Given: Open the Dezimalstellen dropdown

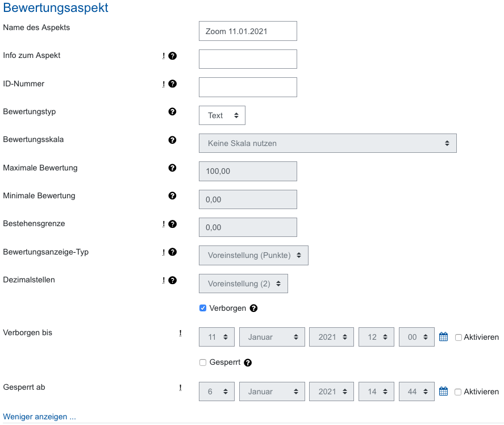Looking at the screenshot, I should tap(243, 283).
